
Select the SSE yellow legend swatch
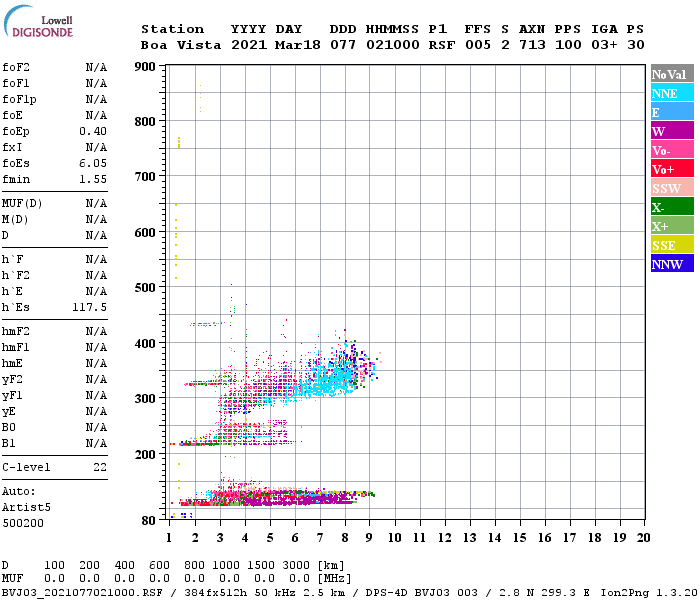(x=672, y=245)
